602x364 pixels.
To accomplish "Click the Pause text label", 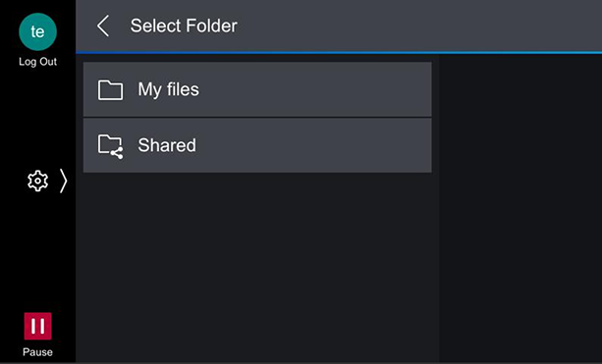I will [x=37, y=352].
